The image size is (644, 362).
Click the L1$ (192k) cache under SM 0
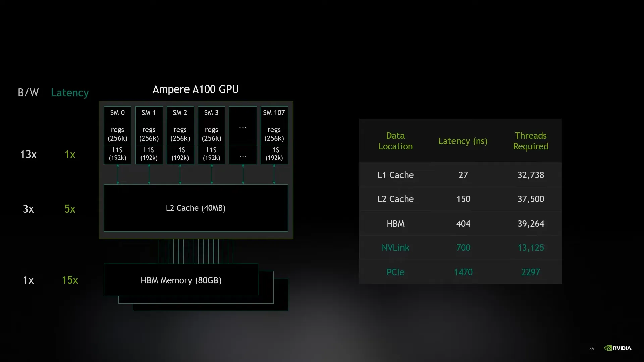pos(117,154)
